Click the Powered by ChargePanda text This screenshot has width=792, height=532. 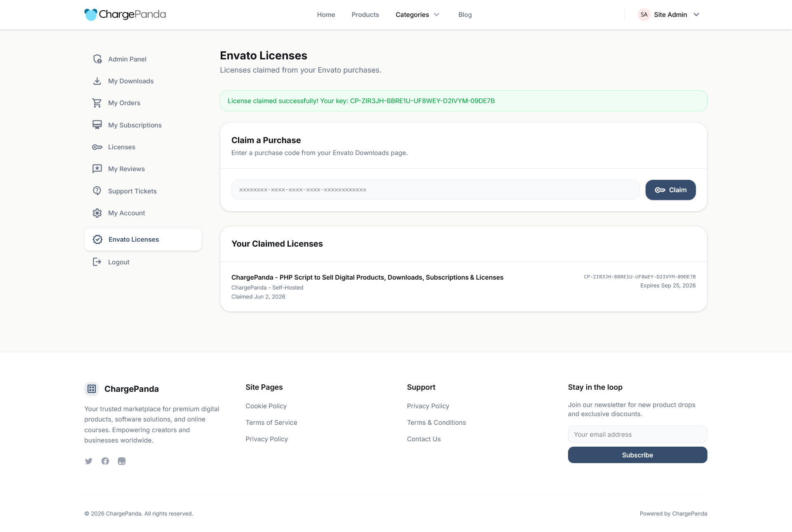673,513
